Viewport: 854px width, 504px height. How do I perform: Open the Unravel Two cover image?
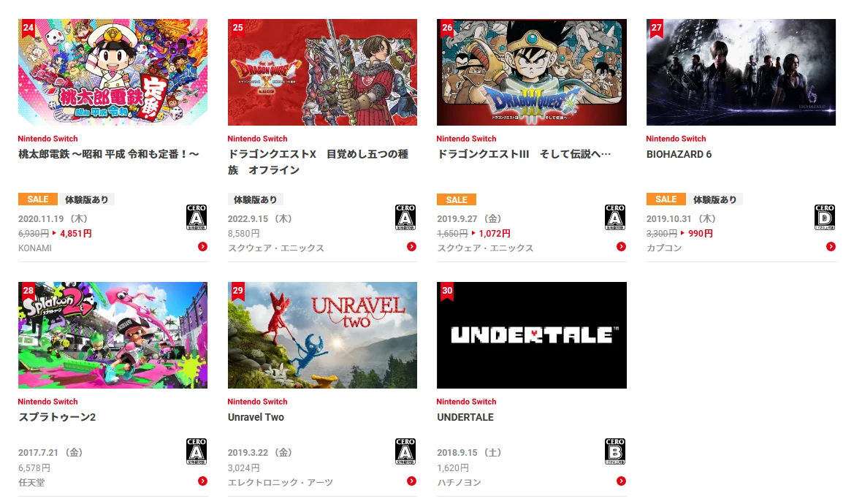click(322, 335)
